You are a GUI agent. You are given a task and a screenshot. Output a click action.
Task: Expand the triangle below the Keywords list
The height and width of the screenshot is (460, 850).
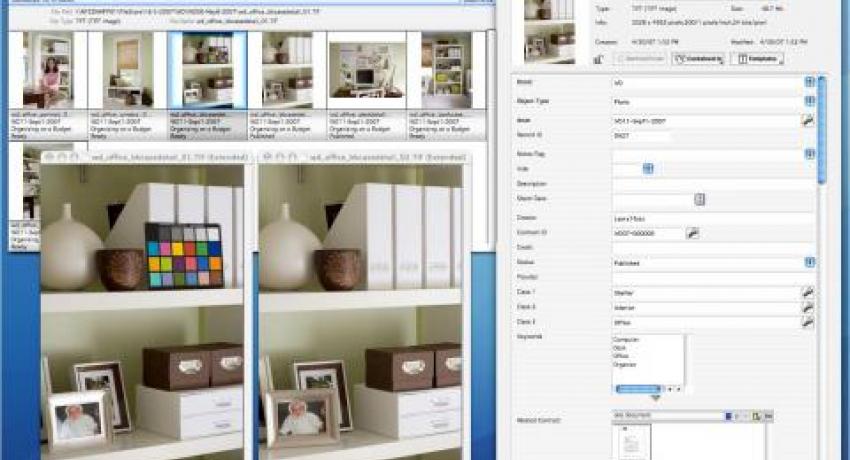(655, 398)
